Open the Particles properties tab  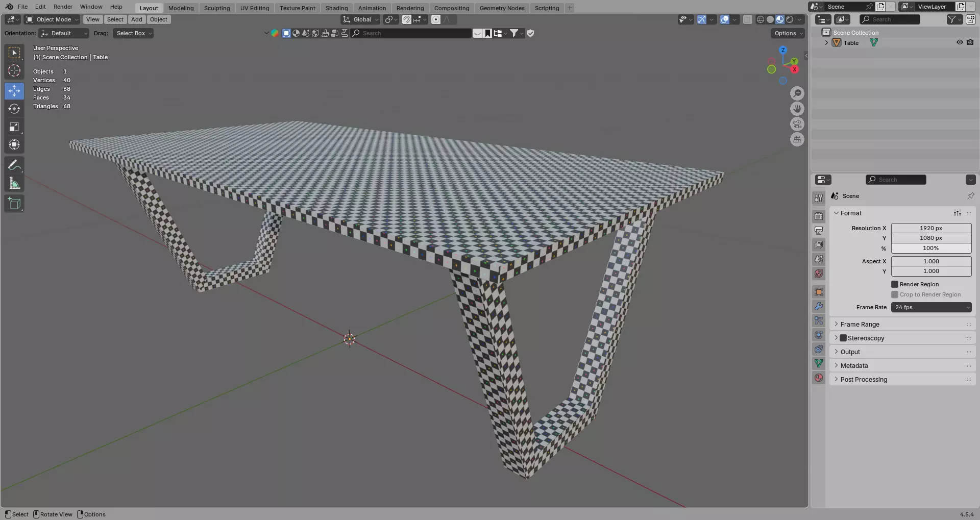[x=819, y=320]
